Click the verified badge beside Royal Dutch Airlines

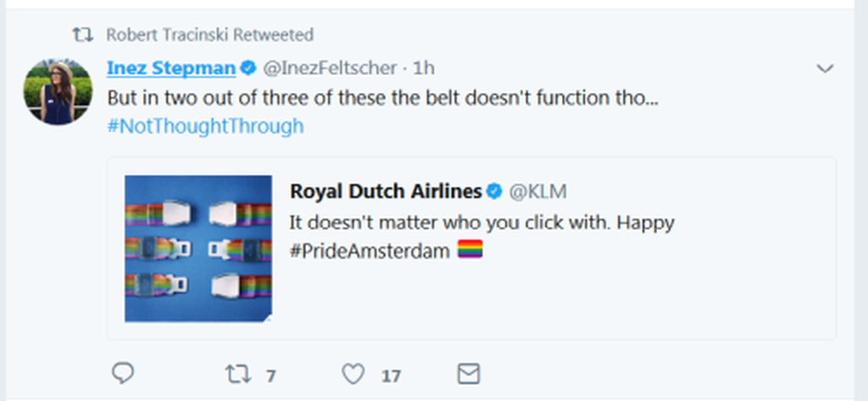493,192
